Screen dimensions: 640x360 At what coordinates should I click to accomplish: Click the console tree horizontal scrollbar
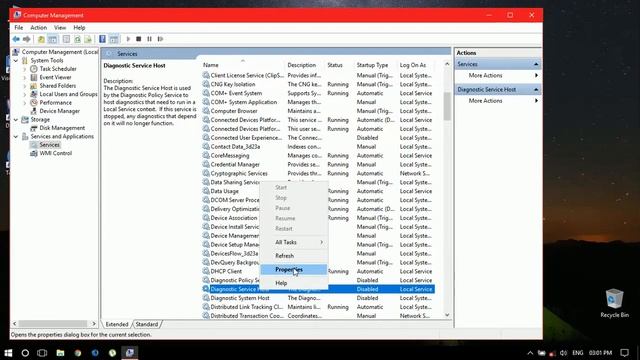click(54, 324)
